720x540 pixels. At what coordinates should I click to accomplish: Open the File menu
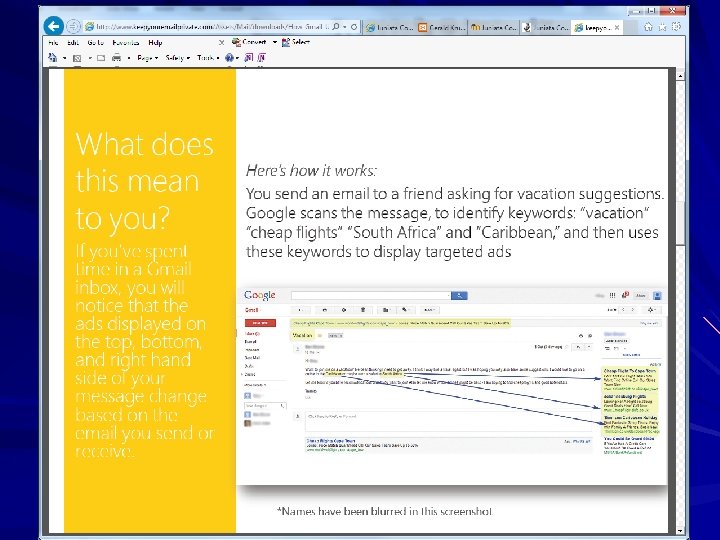coord(53,42)
